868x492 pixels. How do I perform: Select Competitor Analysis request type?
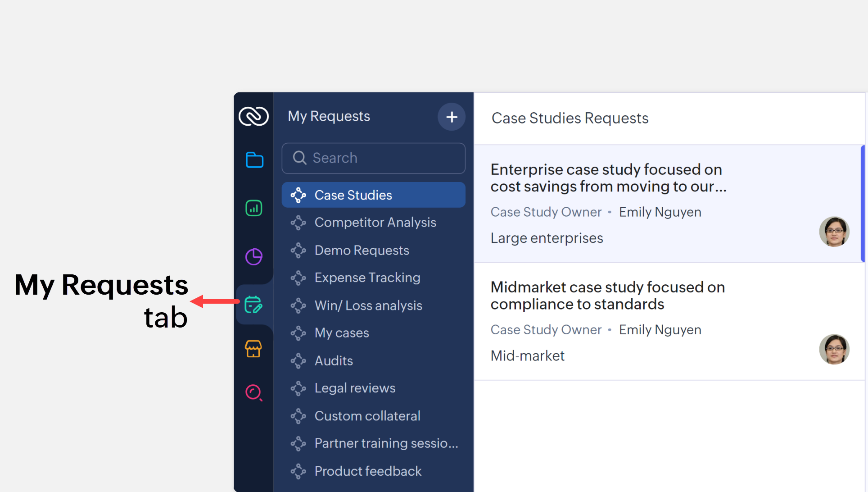tap(375, 223)
